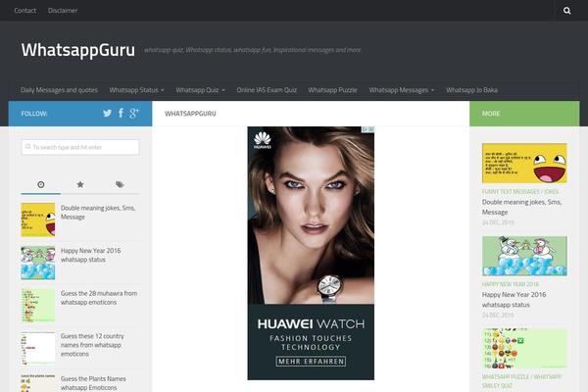
Task: Click the 28 muhawra emoticons thumbnail
Action: [38, 306]
